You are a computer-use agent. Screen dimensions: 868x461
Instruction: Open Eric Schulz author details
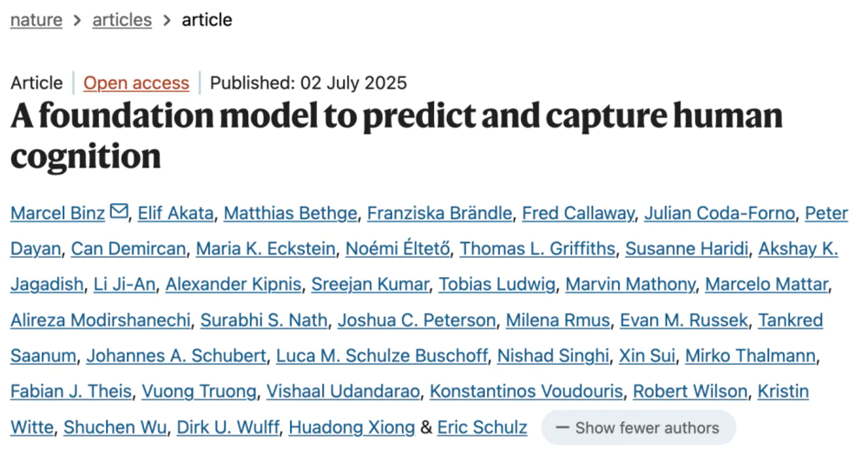pyautogui.click(x=482, y=427)
